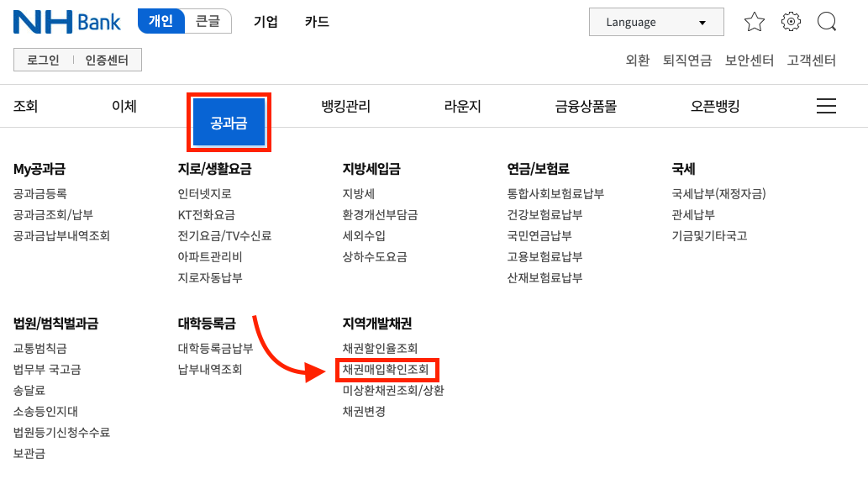Image resolution: width=868 pixels, height=479 pixels.
Task: Open 국세납부(재정자금)
Action: pos(718,194)
